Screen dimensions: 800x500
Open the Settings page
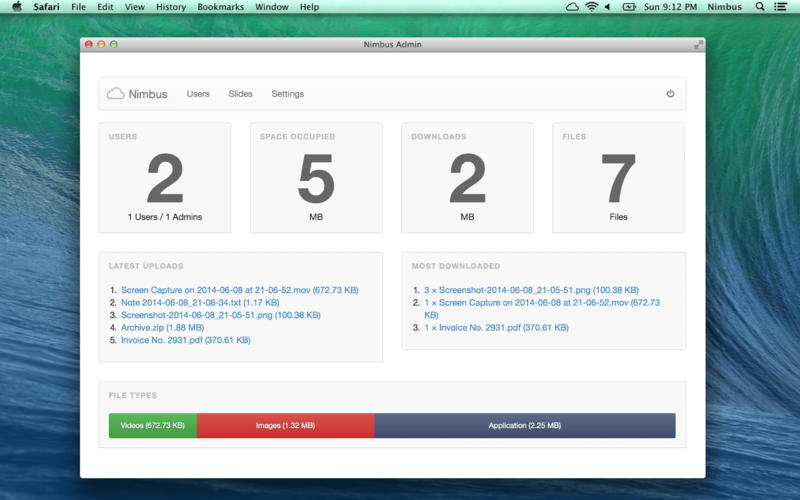(288, 94)
